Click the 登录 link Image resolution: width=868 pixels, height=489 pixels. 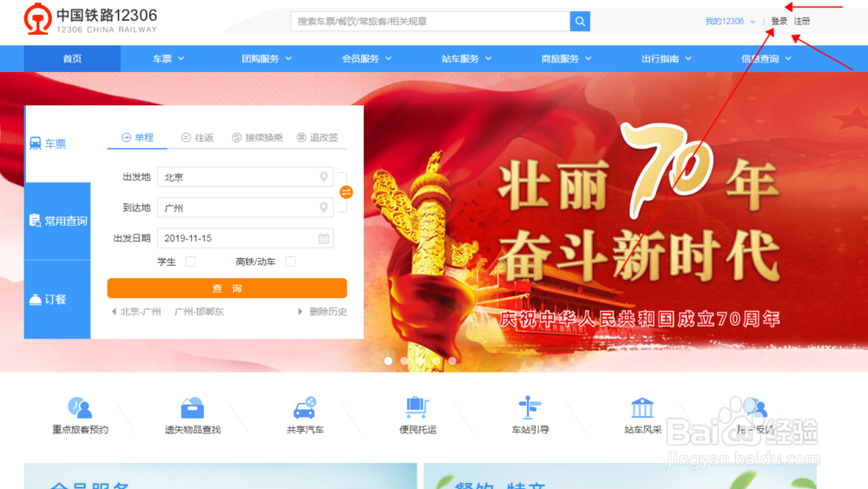[x=779, y=21]
